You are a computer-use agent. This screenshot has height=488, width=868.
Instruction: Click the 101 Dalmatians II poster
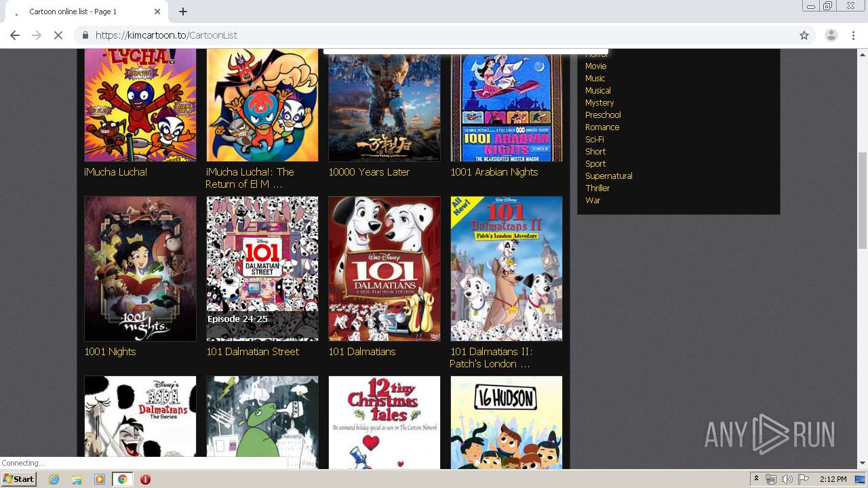click(507, 268)
